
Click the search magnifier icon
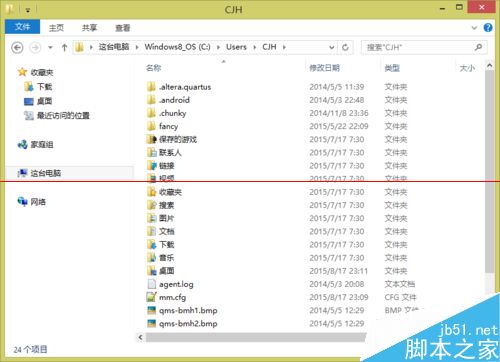click(x=479, y=47)
